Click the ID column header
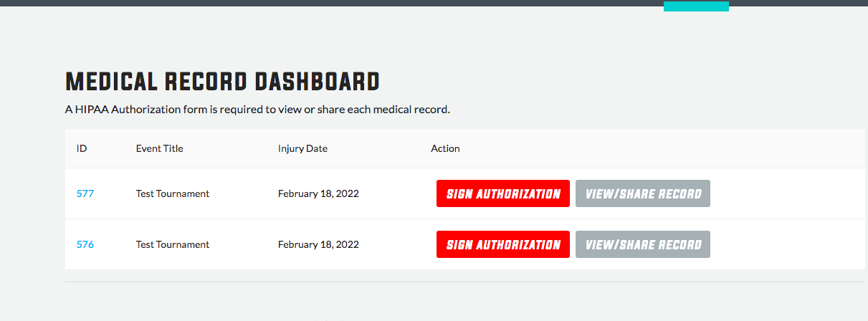 (x=82, y=148)
